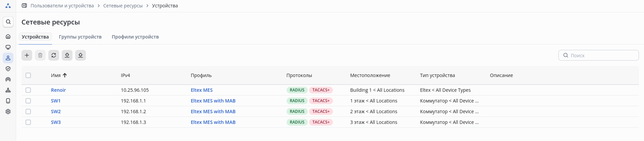Click the import devices download icon

click(x=67, y=55)
